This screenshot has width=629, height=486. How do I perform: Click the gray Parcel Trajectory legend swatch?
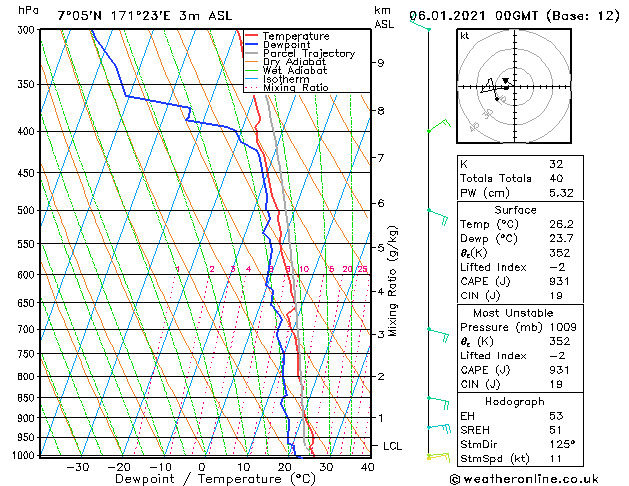click(251, 53)
